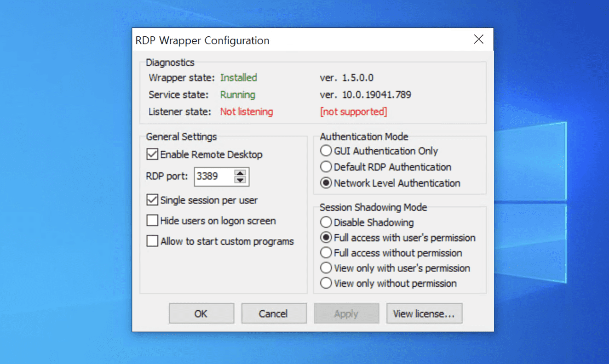Click the 'Session Shadowing Mode' heading
The image size is (609, 364).
(x=373, y=207)
